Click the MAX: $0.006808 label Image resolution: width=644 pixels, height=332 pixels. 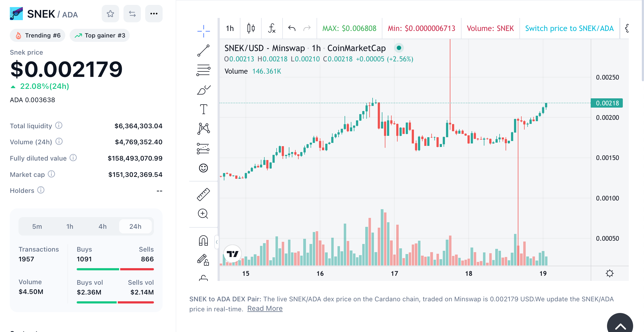click(349, 28)
